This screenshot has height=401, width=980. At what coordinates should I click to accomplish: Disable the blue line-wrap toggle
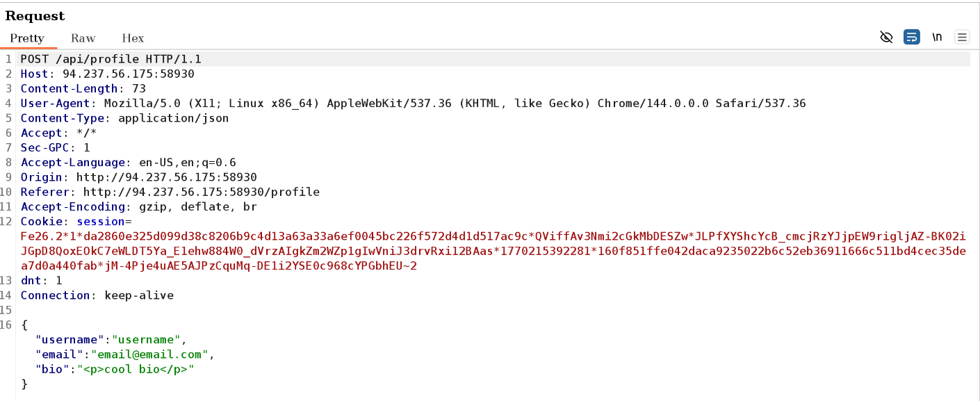click(911, 38)
